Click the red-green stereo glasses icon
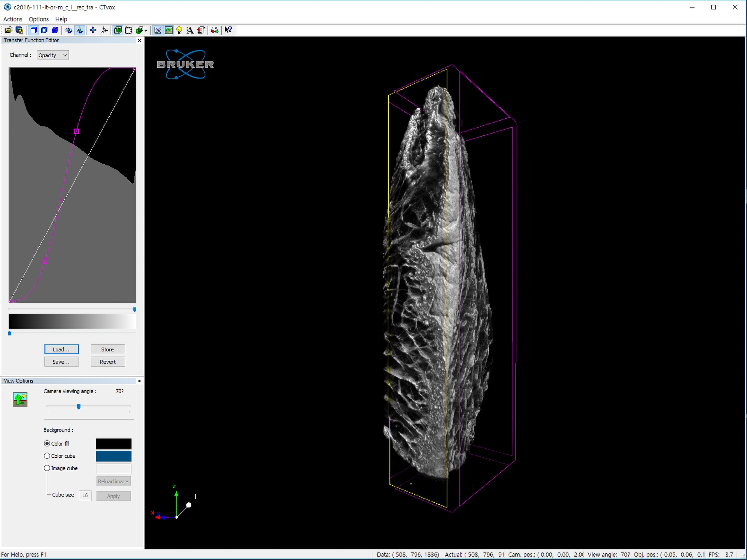747x560 pixels. 214,30
